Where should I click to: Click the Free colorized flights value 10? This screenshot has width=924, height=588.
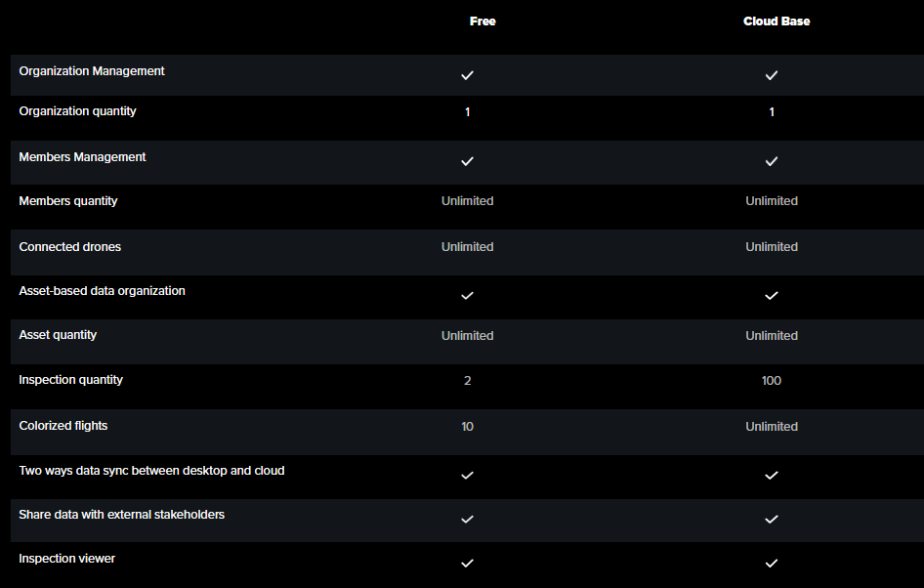click(x=467, y=427)
